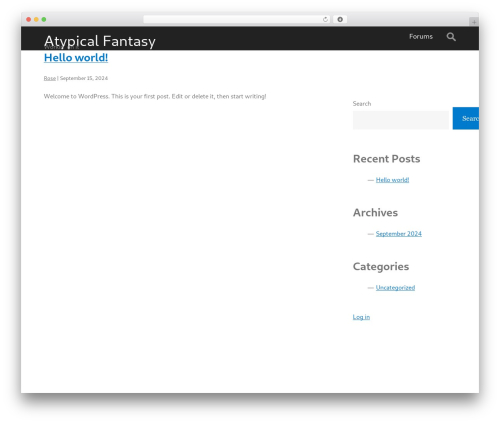Viewport: 500px width, 423px height.
Task: Click the Welcome to WordPress paragraph
Action: [x=155, y=96]
